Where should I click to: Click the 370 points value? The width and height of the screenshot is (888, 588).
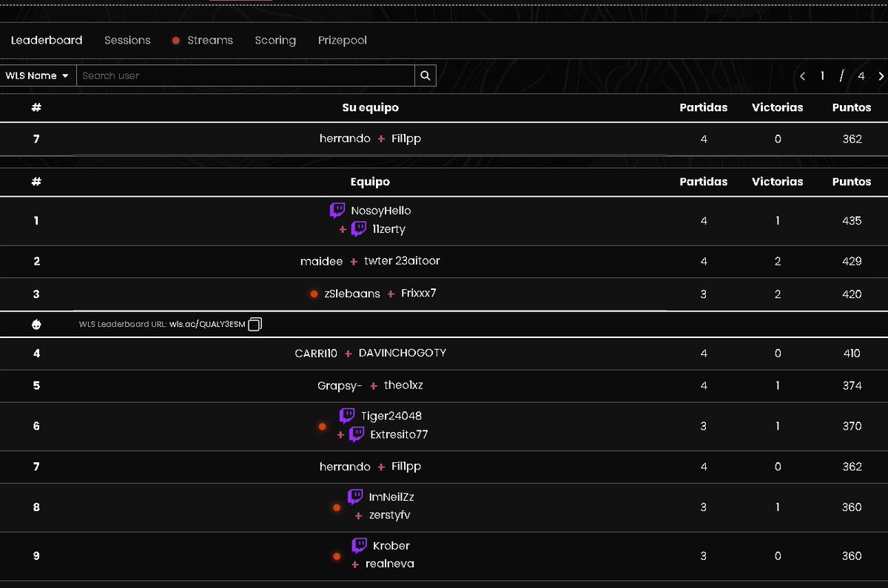tap(852, 426)
